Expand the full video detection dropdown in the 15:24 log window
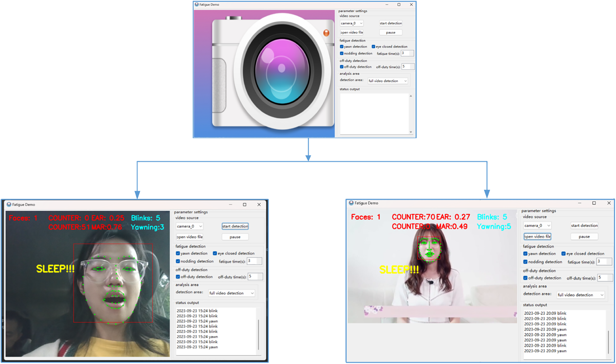Viewport: 616px width, 364px height. [x=231, y=293]
